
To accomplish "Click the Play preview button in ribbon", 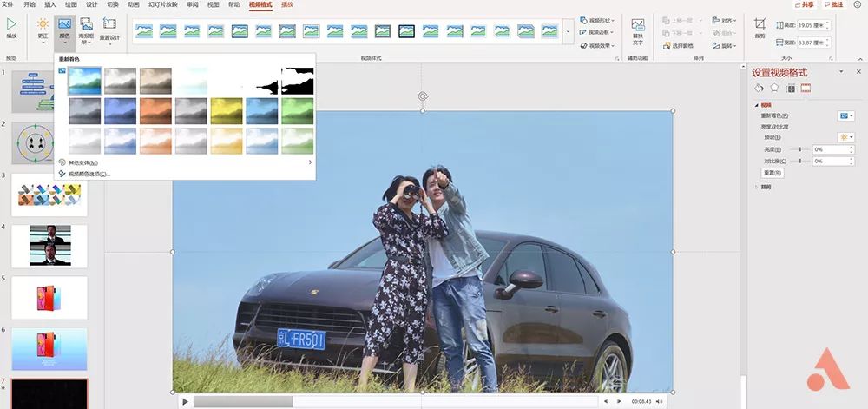I will pyautogui.click(x=11, y=29).
